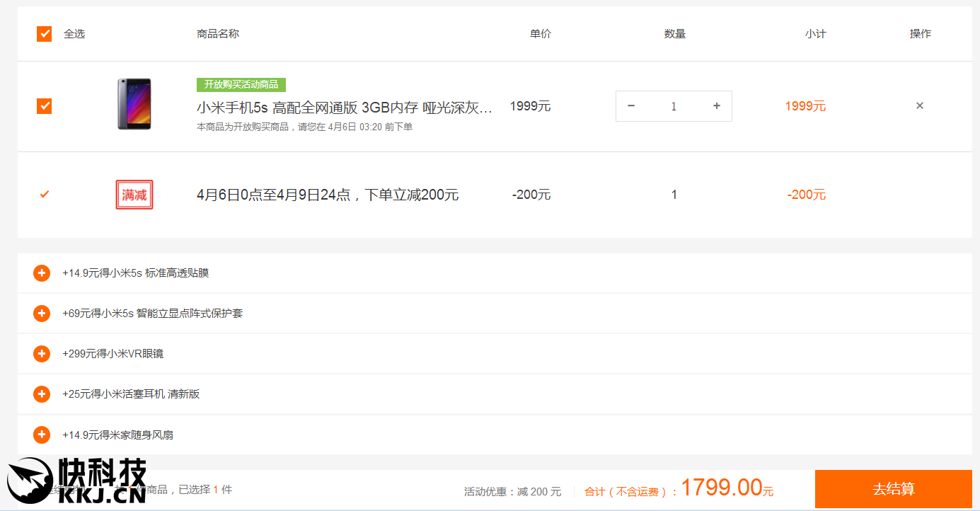Image resolution: width=980 pixels, height=511 pixels.
Task: Add 小米VR眼镜 with its plus icon
Action: 42,354
